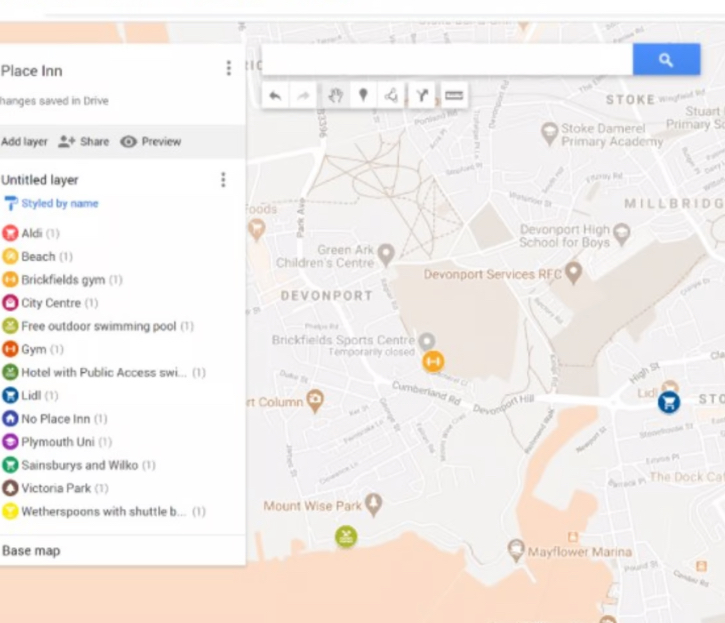Select the Add directions tool
The image size is (725, 623).
pyautogui.click(x=422, y=95)
